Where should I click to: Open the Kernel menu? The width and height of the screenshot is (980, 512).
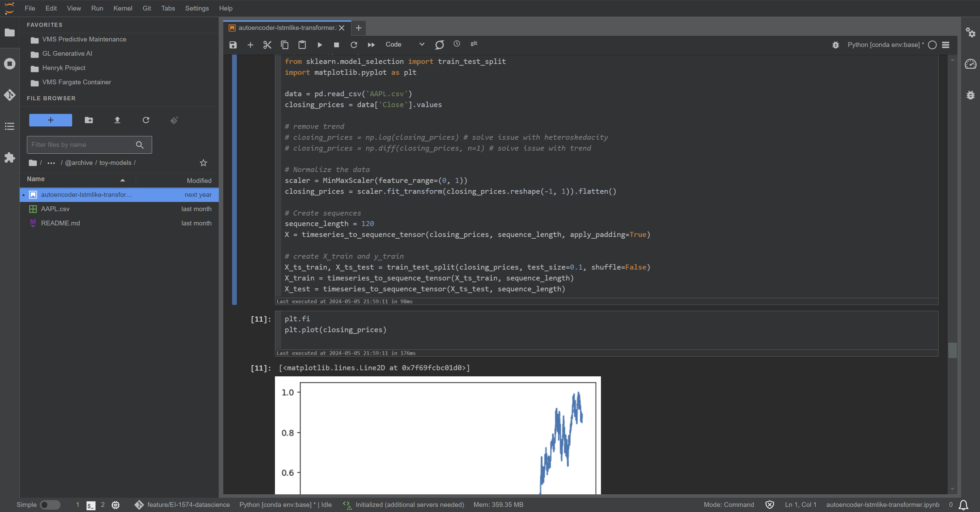(122, 8)
